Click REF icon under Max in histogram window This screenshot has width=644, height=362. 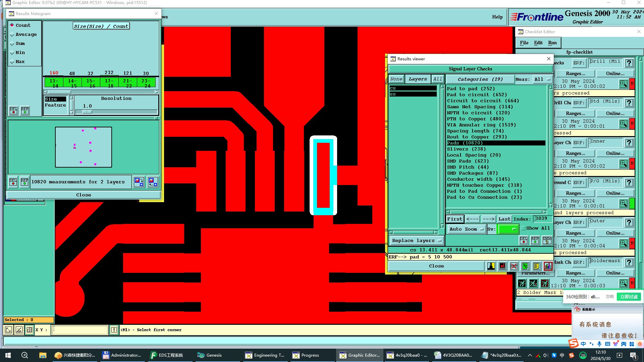pos(25,111)
